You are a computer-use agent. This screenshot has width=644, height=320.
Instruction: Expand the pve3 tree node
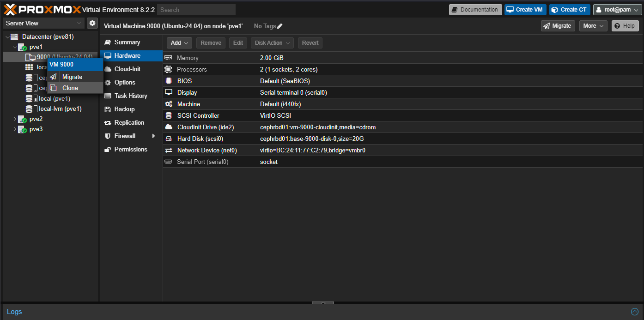tap(15, 129)
